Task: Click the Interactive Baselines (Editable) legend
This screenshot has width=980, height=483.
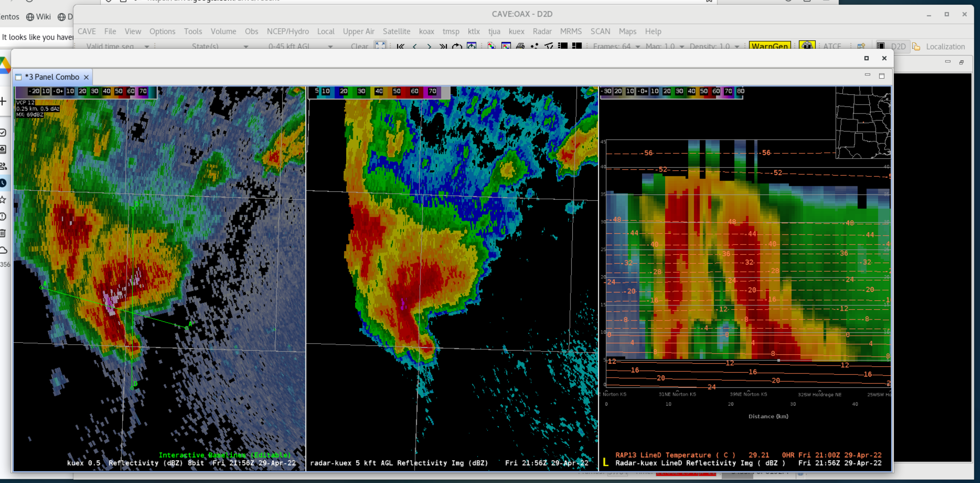Action: click(224, 455)
